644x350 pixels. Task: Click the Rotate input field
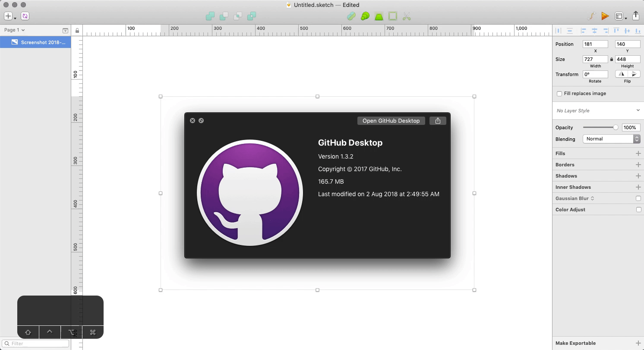[595, 74]
